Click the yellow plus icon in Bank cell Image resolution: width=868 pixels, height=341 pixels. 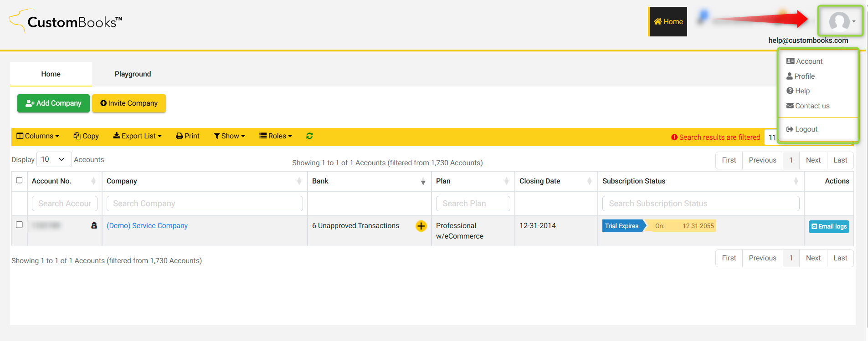pyautogui.click(x=421, y=226)
